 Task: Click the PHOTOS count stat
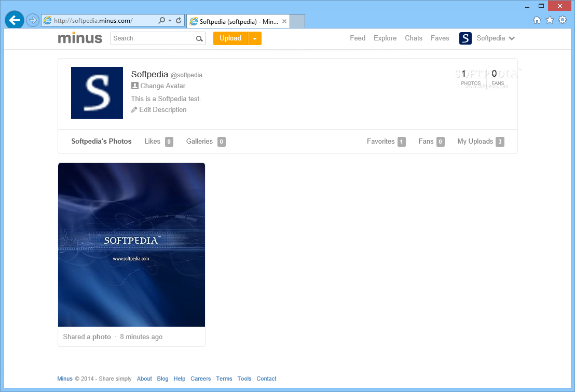[x=471, y=78]
